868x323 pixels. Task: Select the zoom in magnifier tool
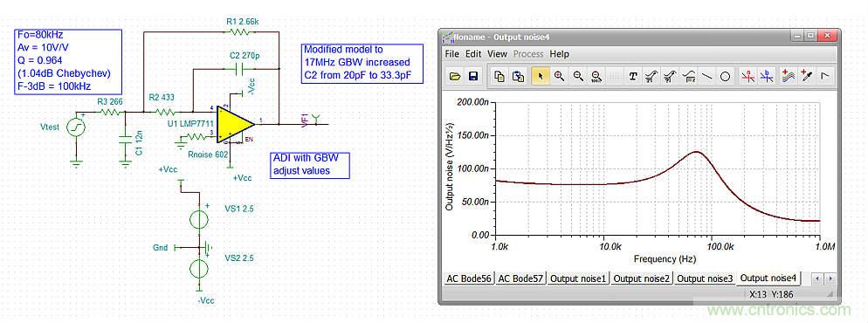[559, 76]
